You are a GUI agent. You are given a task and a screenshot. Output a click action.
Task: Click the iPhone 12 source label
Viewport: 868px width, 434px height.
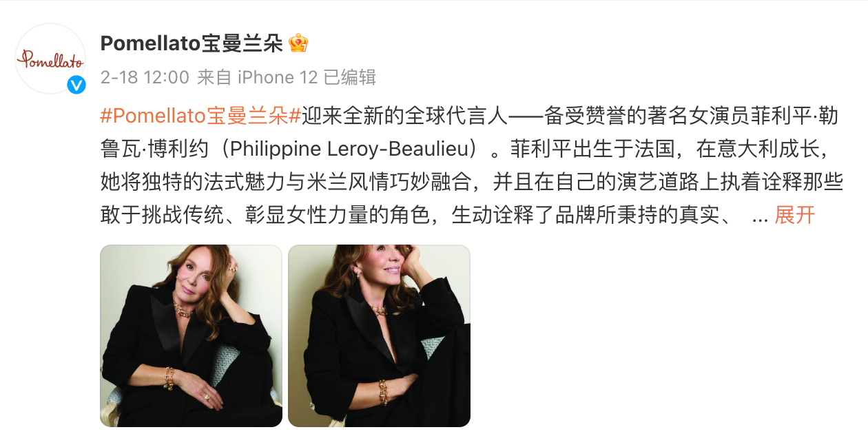pos(278,77)
